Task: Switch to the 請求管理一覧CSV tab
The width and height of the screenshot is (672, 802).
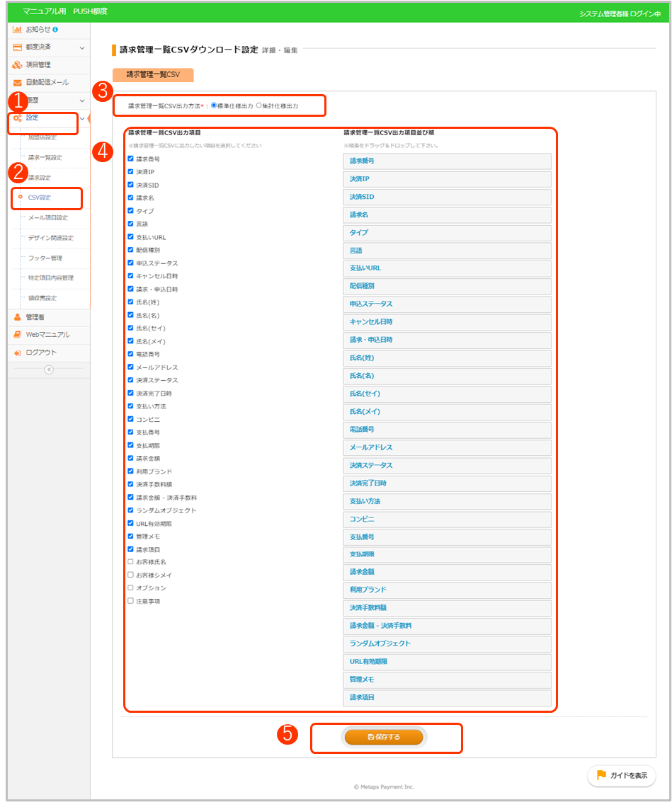Action: pos(153,74)
